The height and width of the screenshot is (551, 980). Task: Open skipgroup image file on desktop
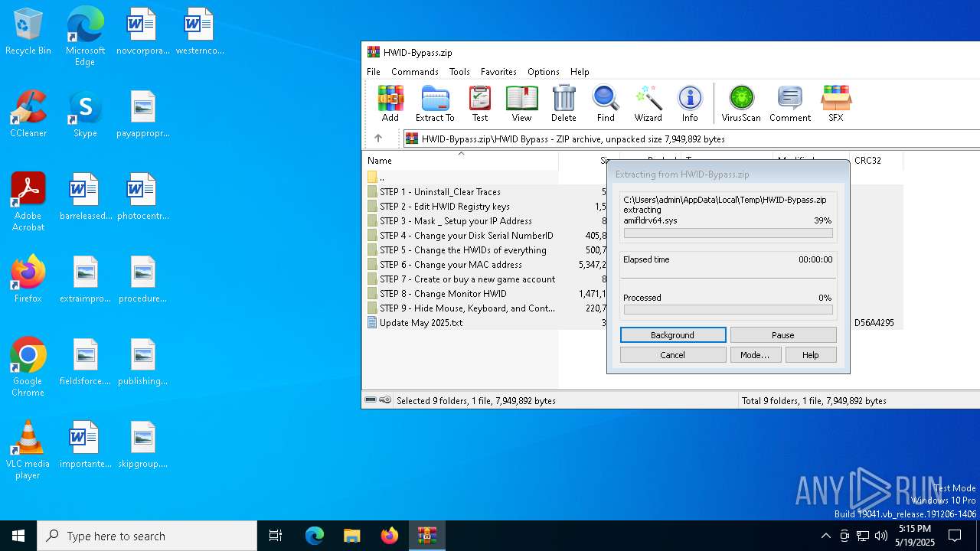click(142, 445)
